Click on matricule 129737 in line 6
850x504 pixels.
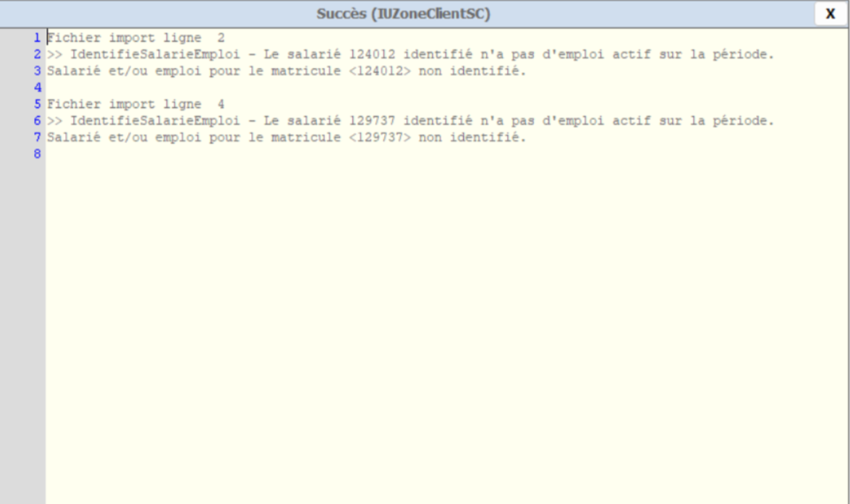tap(372, 121)
